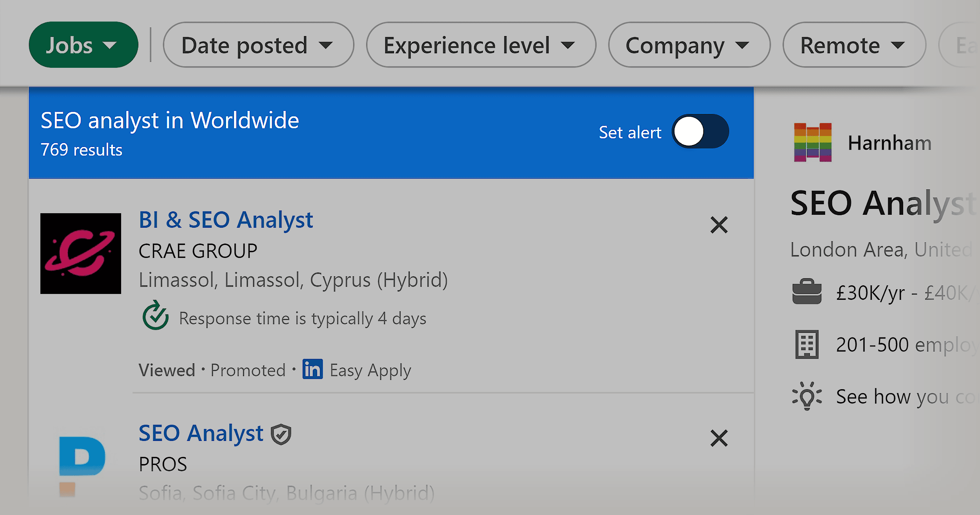
Task: Dismiss the BI & SEO Analyst listing
Action: click(x=719, y=225)
